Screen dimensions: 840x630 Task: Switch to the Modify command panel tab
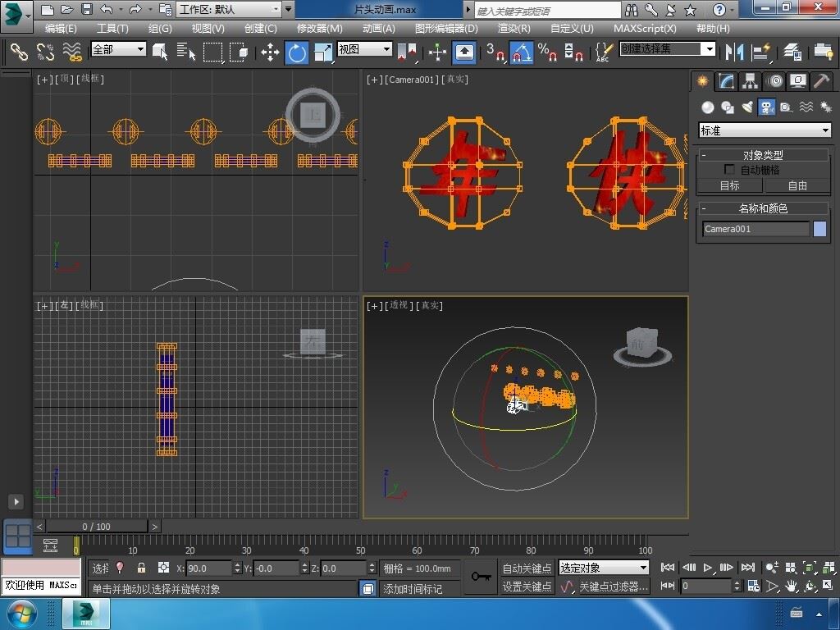click(x=727, y=81)
